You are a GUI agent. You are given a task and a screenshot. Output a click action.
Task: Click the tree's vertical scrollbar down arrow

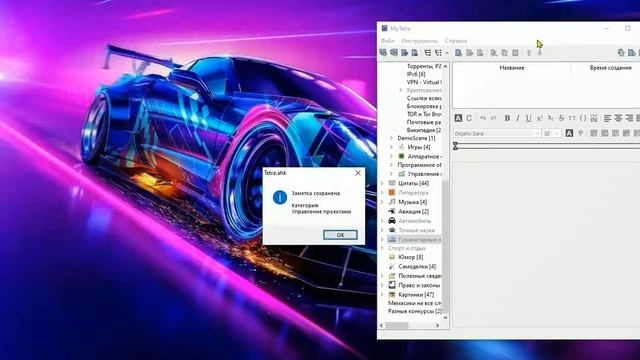tap(445, 318)
